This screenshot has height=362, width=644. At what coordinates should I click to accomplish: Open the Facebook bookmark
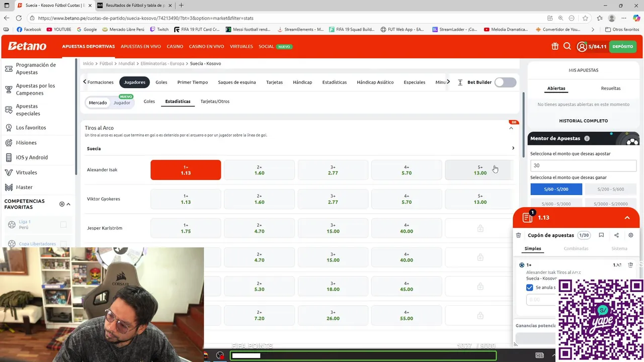click(29, 30)
